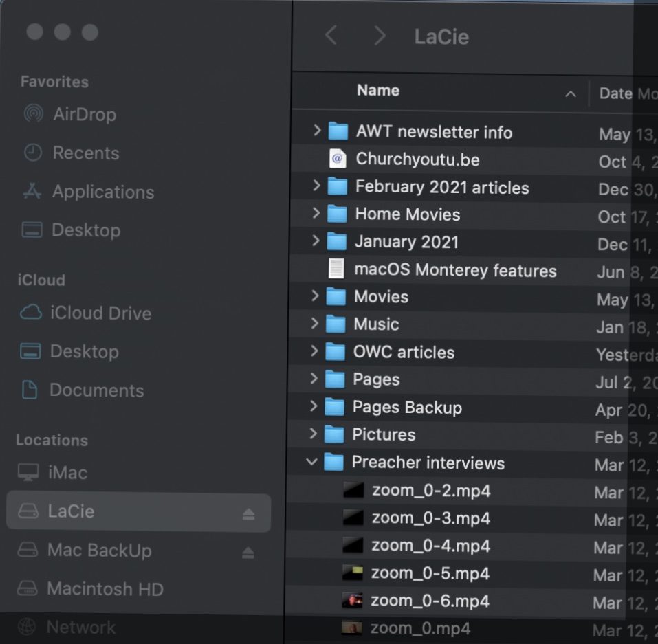Expand the AWT newsletter info folder
This screenshot has height=644, width=658.
[x=316, y=130]
